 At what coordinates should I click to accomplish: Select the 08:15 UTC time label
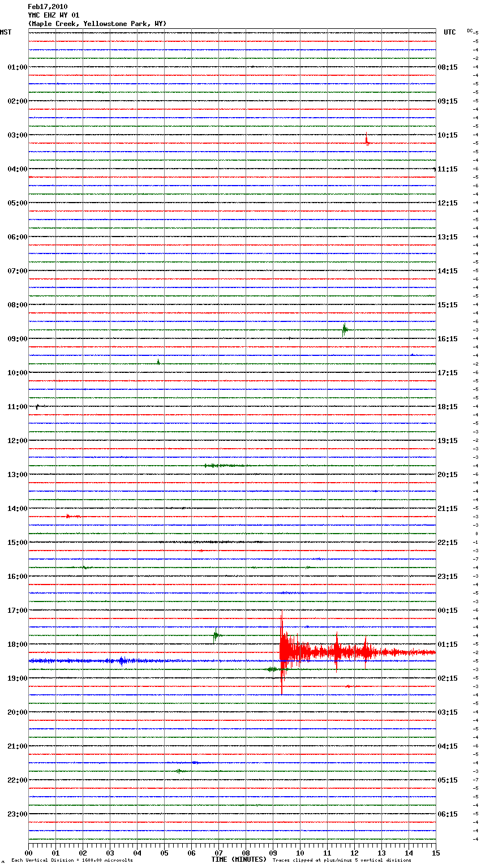[x=448, y=67]
